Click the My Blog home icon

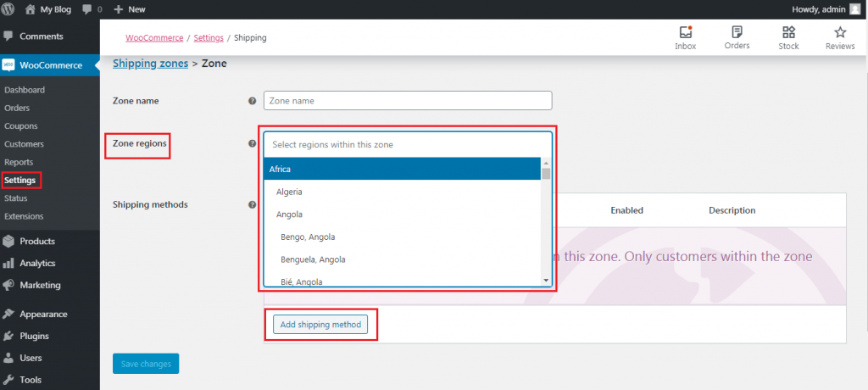coord(31,9)
